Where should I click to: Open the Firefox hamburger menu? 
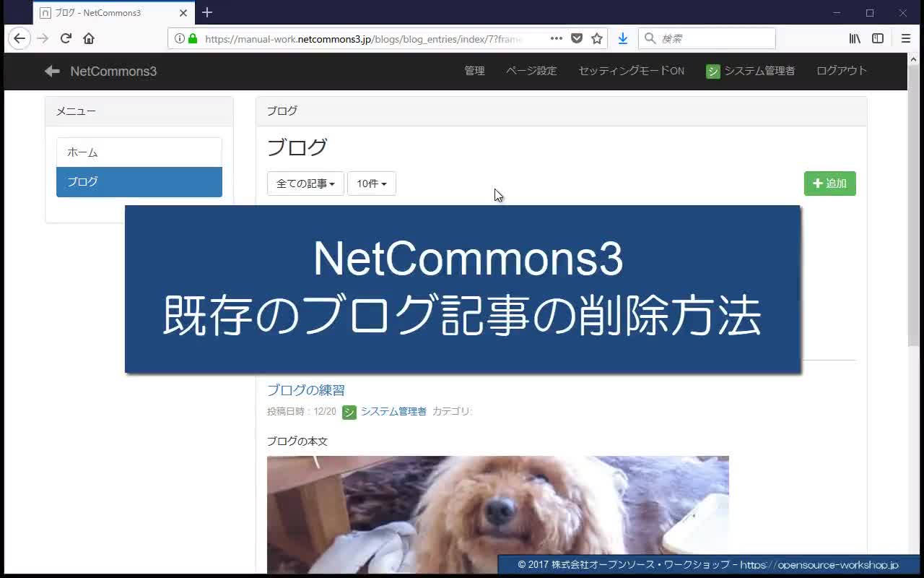tap(906, 38)
